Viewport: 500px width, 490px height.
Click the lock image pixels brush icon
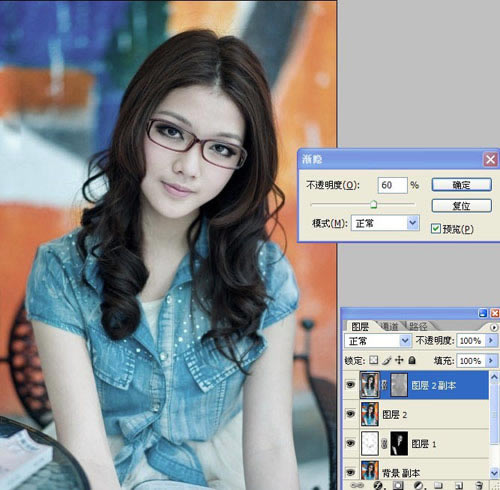(387, 360)
